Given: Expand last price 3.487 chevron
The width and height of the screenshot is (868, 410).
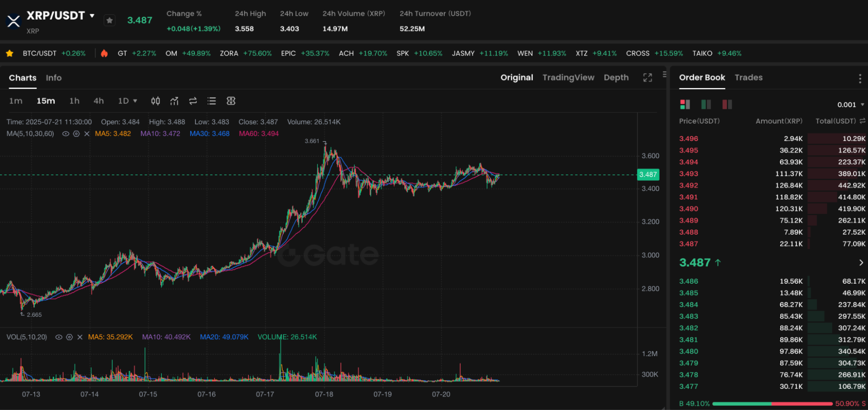Looking at the screenshot, I should coord(861,262).
